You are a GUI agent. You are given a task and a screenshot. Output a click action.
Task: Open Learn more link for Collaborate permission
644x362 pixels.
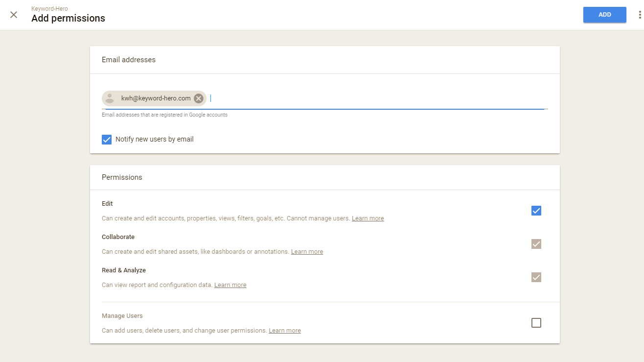click(x=307, y=252)
